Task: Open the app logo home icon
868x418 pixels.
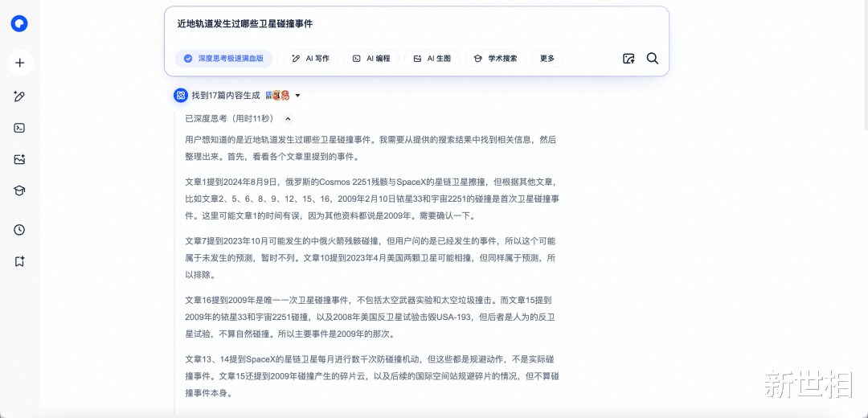Action: [x=19, y=24]
